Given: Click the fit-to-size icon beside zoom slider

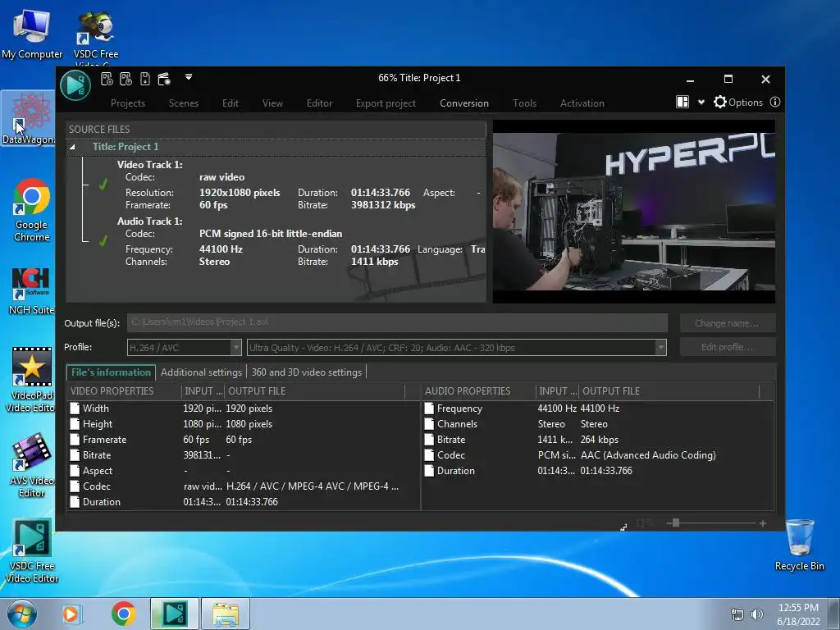Looking at the screenshot, I should [x=623, y=527].
